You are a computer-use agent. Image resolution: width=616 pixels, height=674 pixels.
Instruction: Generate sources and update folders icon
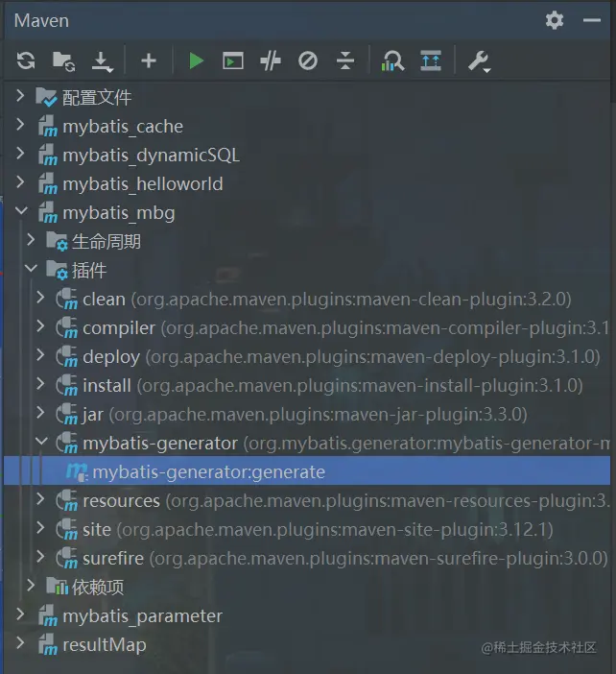click(x=63, y=60)
